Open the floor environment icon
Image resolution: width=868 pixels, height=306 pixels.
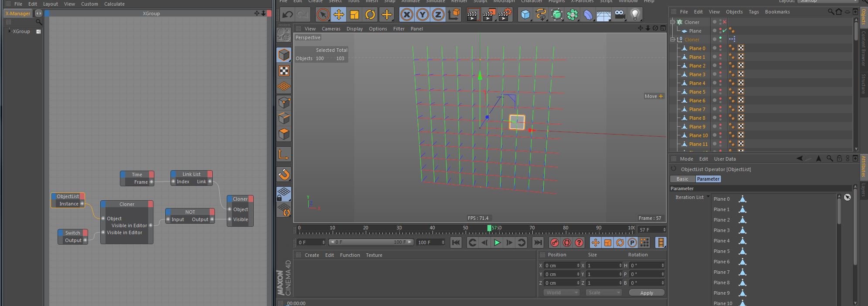[x=603, y=15]
